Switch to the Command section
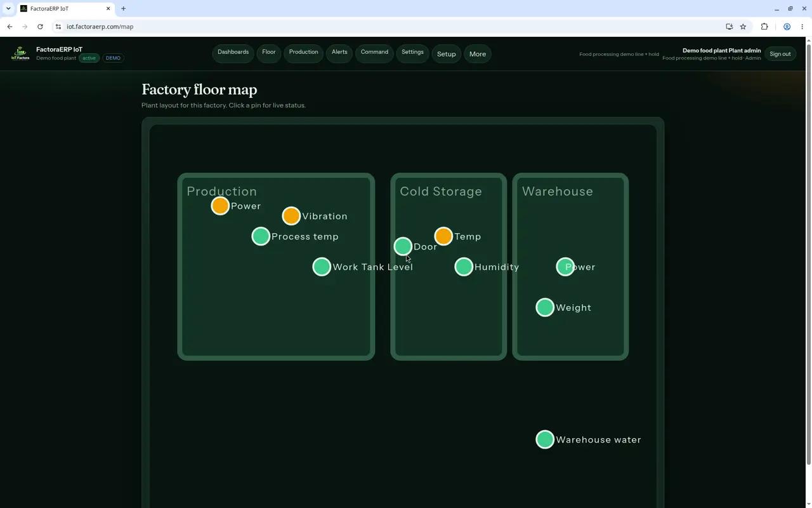This screenshot has height=508, width=812. pos(374,53)
